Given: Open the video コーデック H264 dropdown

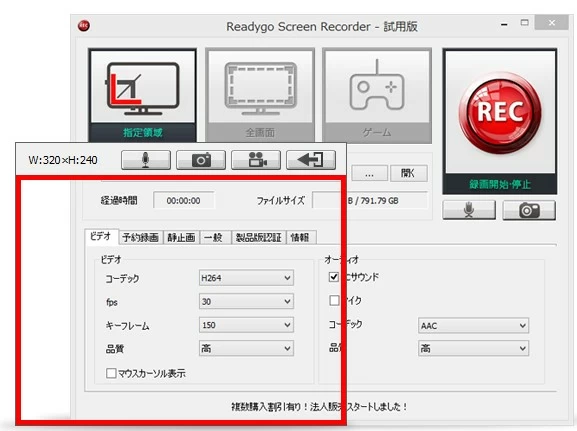Looking at the screenshot, I should pos(246,278).
